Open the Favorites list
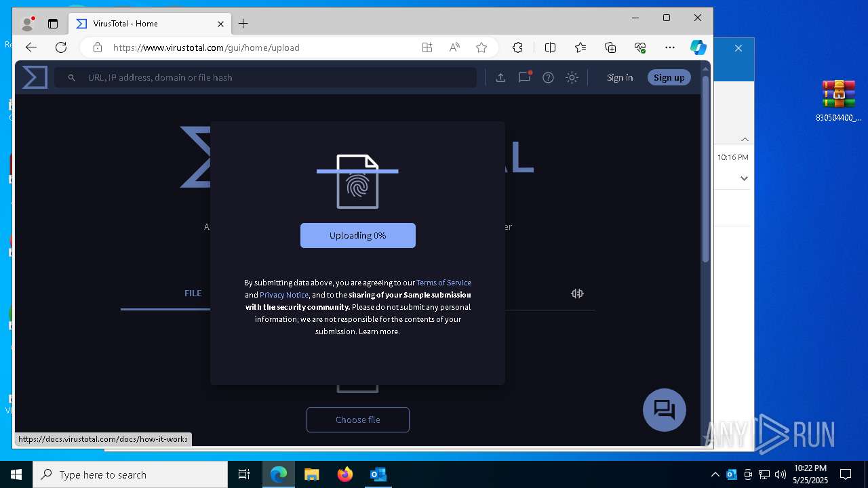 tap(580, 47)
